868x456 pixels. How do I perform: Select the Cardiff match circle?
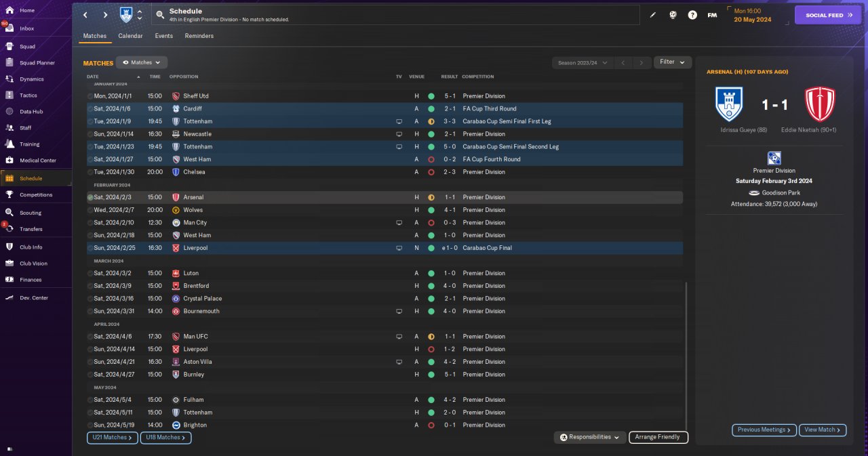pyautogui.click(x=90, y=108)
